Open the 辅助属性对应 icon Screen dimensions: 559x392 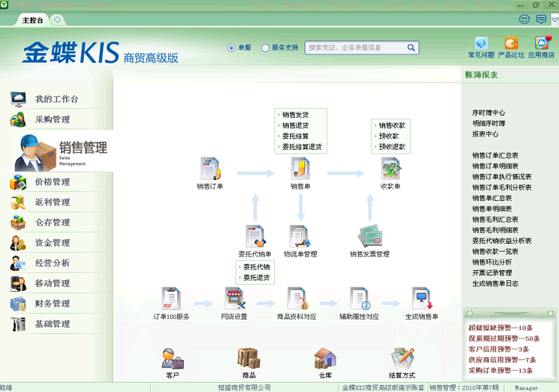(360, 299)
